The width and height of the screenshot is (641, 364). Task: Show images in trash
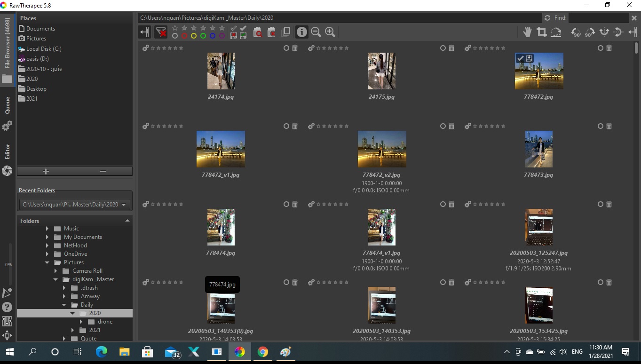pyautogui.click(x=257, y=32)
